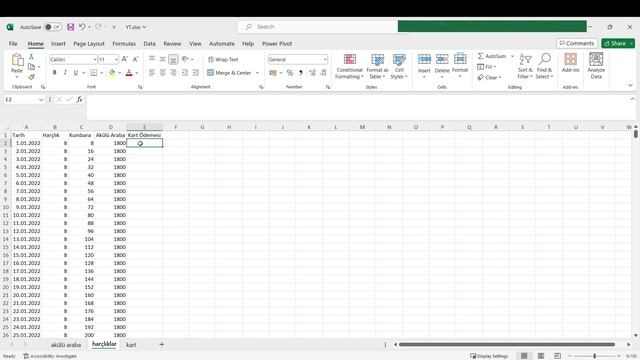Switch to the Insert ribbon tab

coord(58,44)
